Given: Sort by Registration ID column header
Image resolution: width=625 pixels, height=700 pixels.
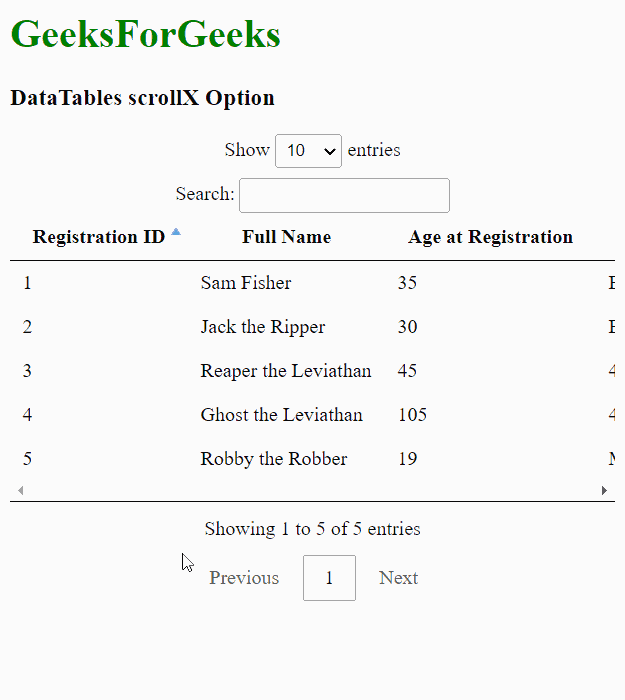Looking at the screenshot, I should pyautogui.click(x=98, y=237).
